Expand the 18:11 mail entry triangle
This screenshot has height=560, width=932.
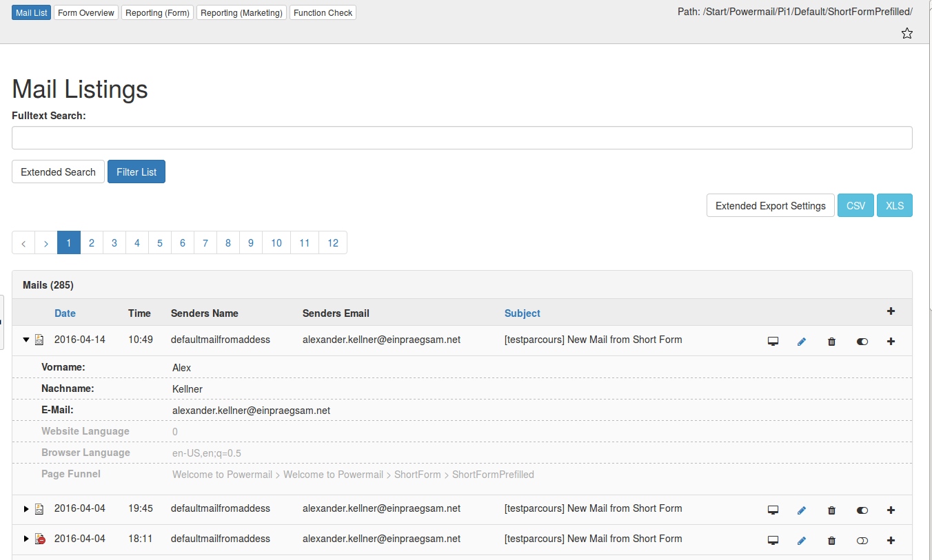[26, 539]
